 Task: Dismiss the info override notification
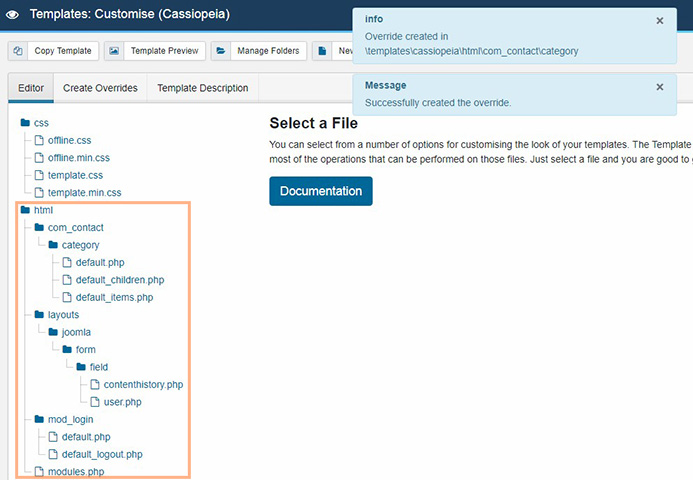coord(659,20)
